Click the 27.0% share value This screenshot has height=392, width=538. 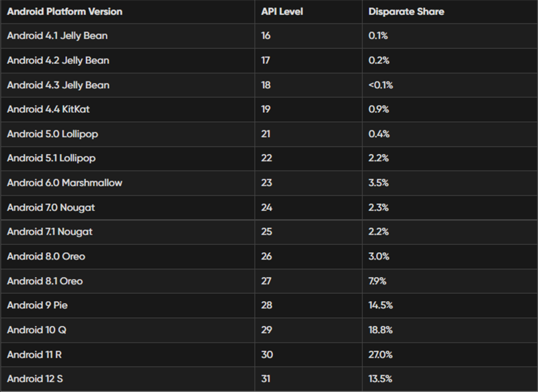(x=381, y=354)
